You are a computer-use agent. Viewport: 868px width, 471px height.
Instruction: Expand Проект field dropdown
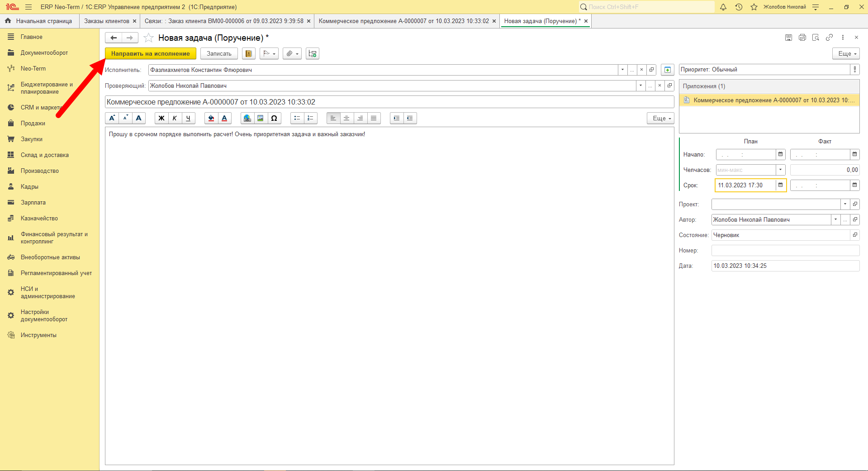(845, 204)
